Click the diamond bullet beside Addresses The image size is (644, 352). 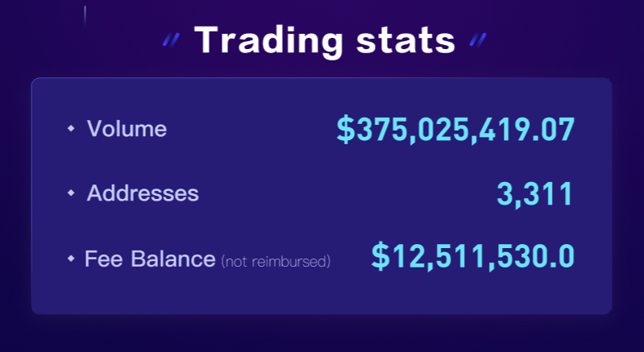71,193
